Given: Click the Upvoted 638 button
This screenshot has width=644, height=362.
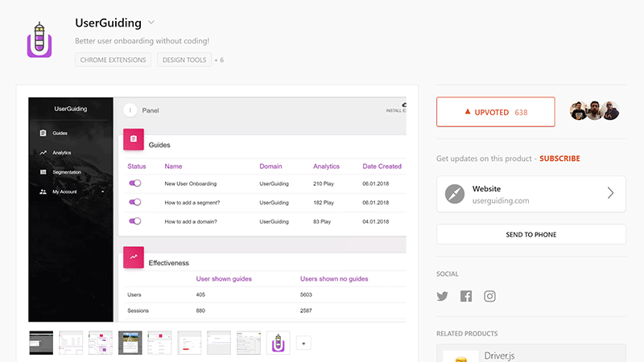Looking at the screenshot, I should [496, 112].
